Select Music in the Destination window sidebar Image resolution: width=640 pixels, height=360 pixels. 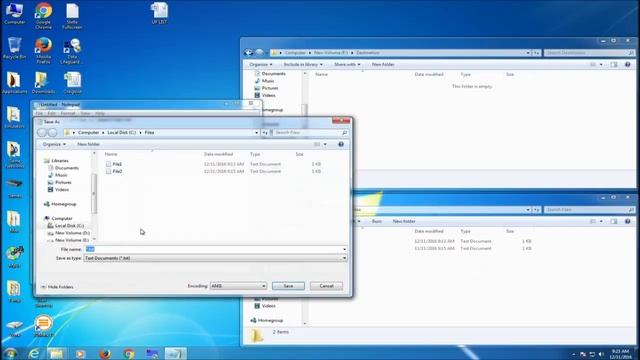(x=264, y=81)
